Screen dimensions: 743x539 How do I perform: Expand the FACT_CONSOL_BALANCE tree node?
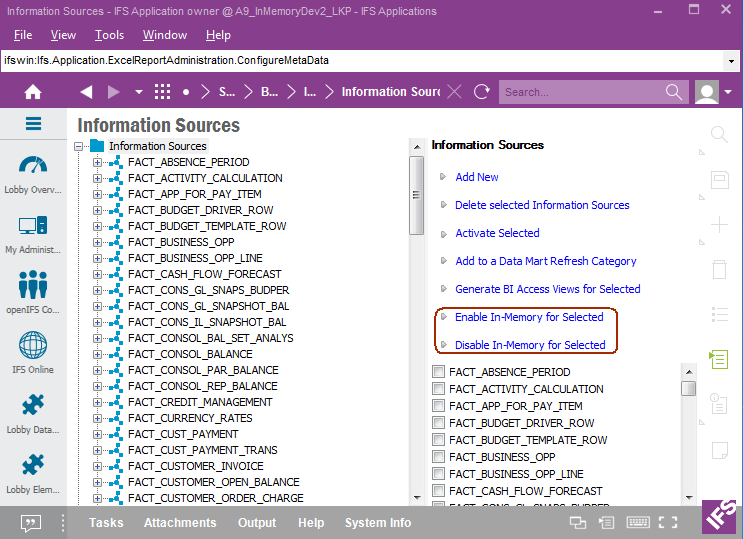tap(97, 354)
